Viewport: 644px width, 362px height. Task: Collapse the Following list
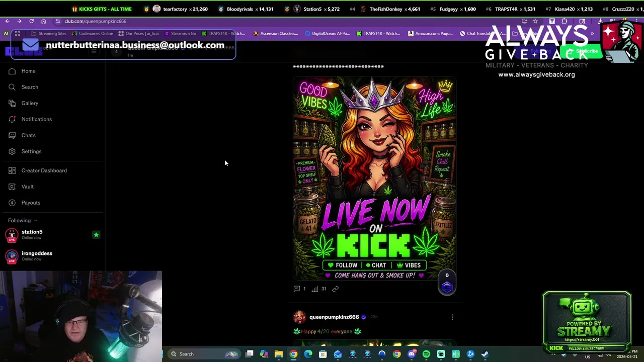pos(22,220)
